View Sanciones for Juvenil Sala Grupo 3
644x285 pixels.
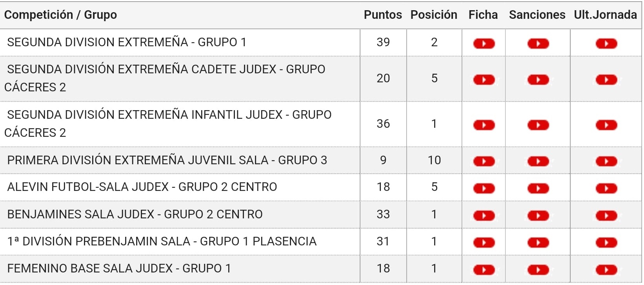[x=538, y=161]
